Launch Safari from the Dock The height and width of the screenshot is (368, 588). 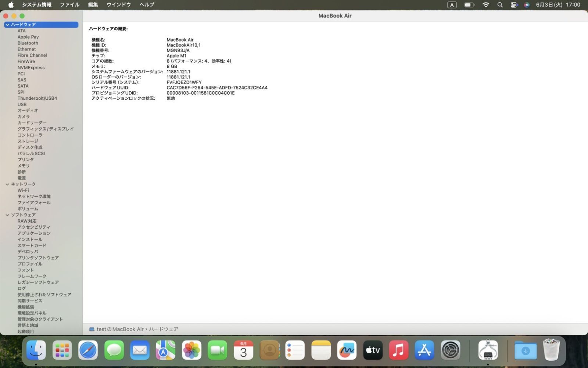[88, 350]
